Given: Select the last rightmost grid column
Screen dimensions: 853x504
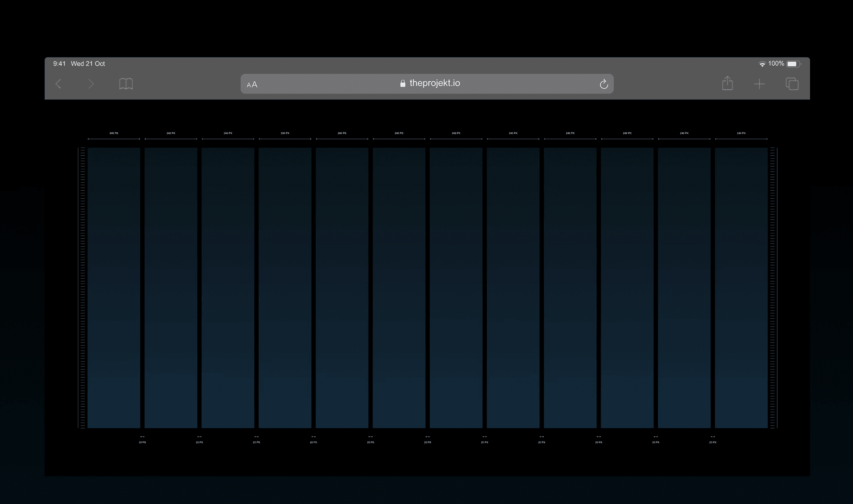Looking at the screenshot, I should tap(741, 287).
